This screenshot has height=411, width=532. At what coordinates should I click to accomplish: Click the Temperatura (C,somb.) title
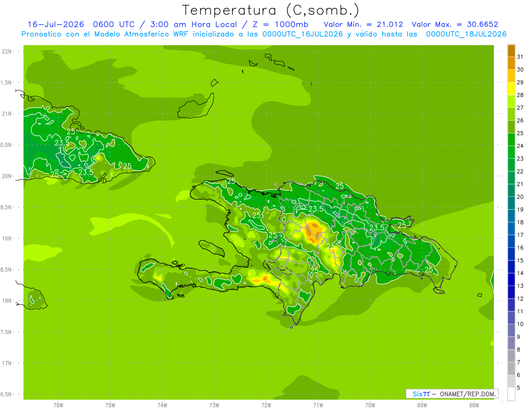click(270, 10)
